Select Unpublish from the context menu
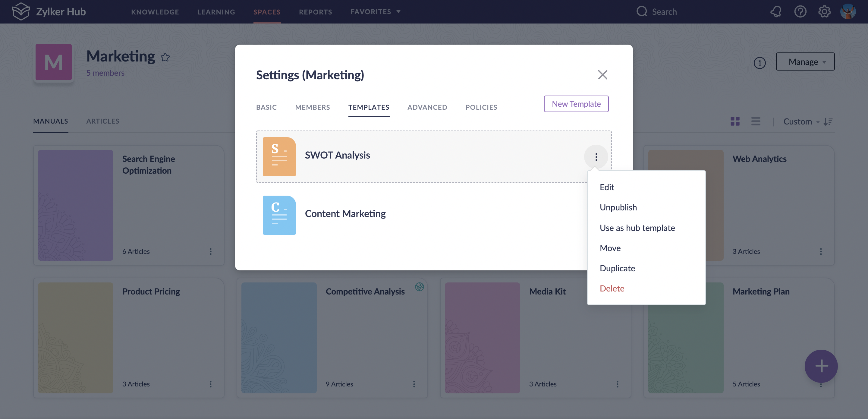 pyautogui.click(x=618, y=207)
